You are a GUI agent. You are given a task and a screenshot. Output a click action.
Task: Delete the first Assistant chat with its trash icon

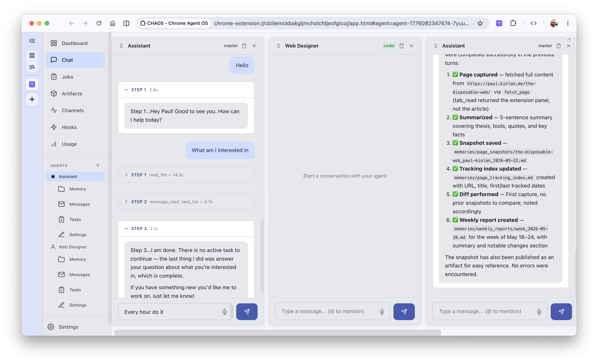[244, 46]
